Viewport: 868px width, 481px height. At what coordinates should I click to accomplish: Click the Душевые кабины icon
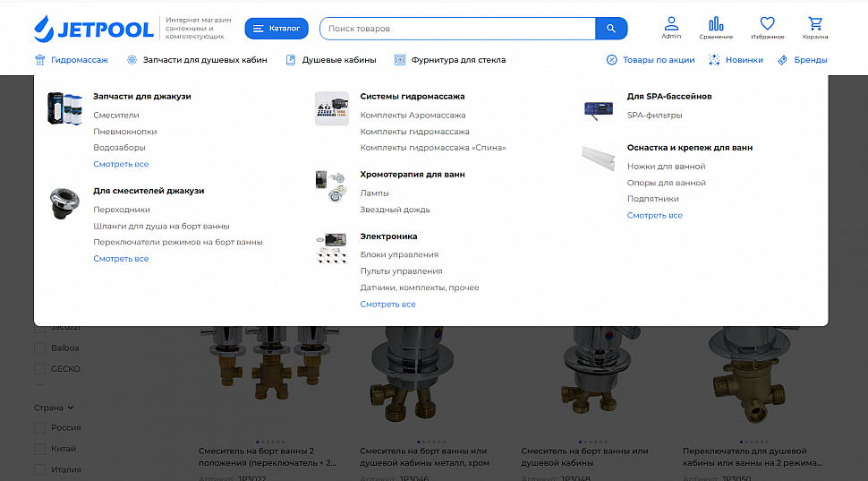[291, 60]
